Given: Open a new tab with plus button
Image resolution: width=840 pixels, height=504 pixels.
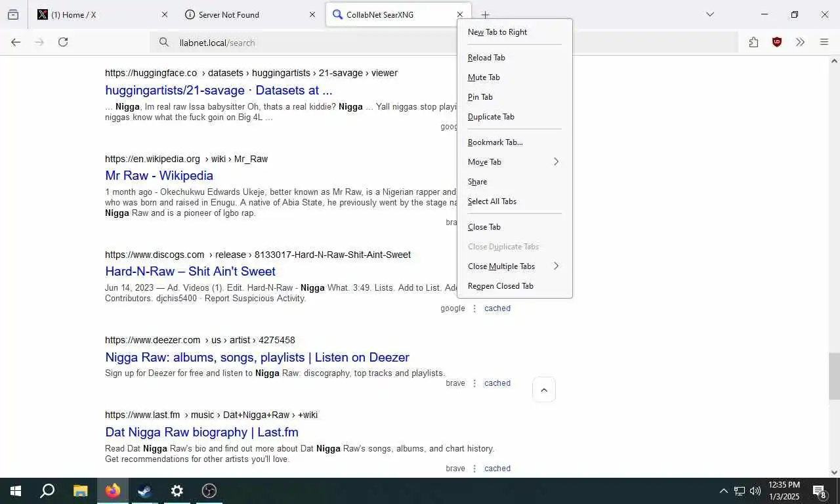Looking at the screenshot, I should (485, 14).
